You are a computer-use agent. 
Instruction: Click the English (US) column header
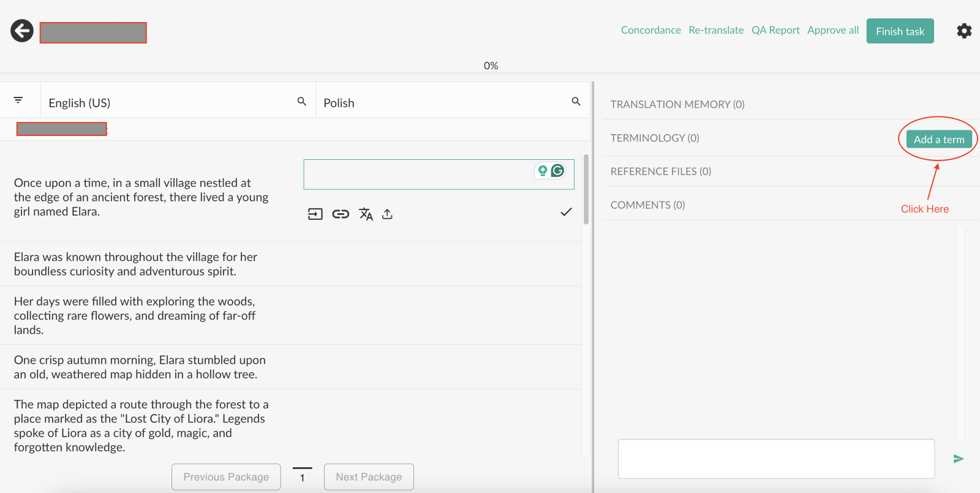click(x=80, y=103)
